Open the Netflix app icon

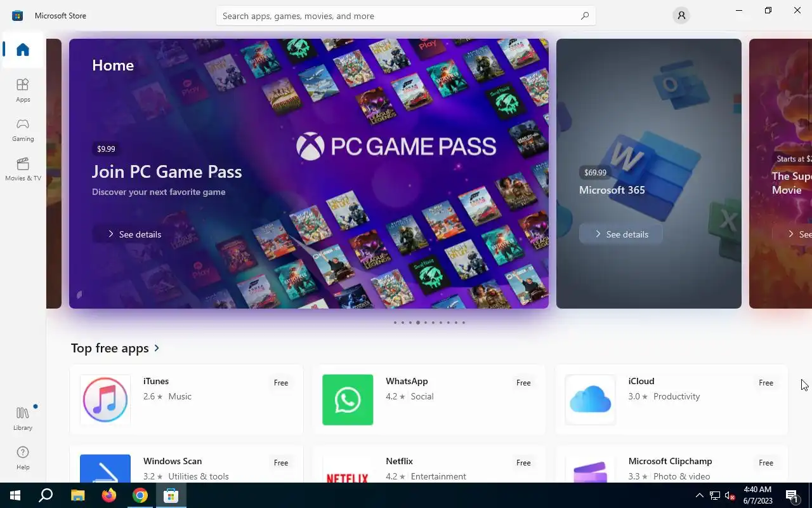click(348, 468)
